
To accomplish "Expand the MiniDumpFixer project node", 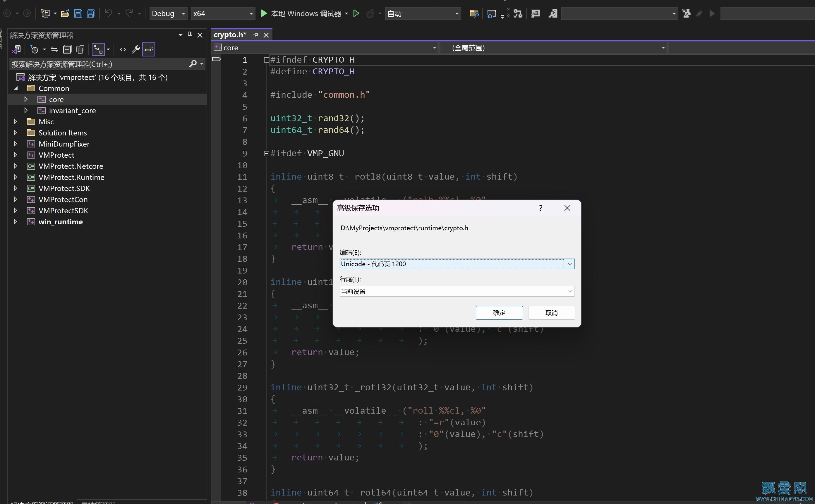I will pyautogui.click(x=16, y=144).
